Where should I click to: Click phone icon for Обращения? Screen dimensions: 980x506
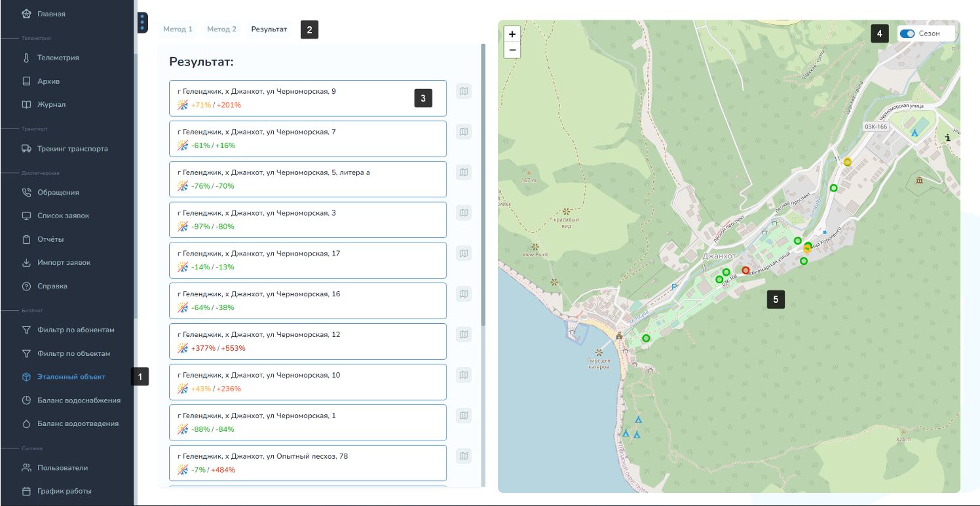tap(26, 193)
